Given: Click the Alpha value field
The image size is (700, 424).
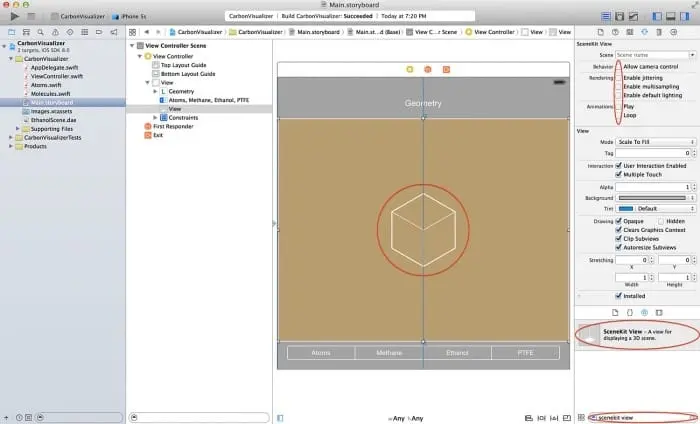Looking at the screenshot, I should pos(653,187).
